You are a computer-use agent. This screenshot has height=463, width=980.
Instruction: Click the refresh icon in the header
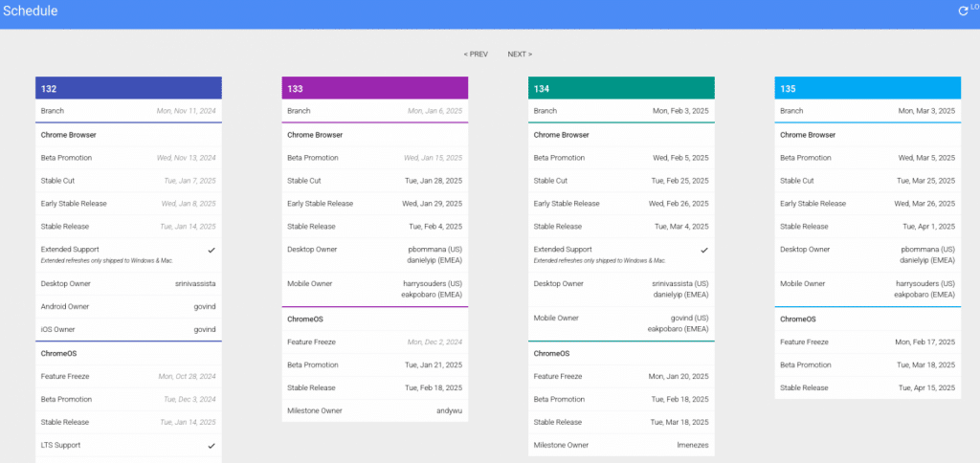(x=963, y=11)
